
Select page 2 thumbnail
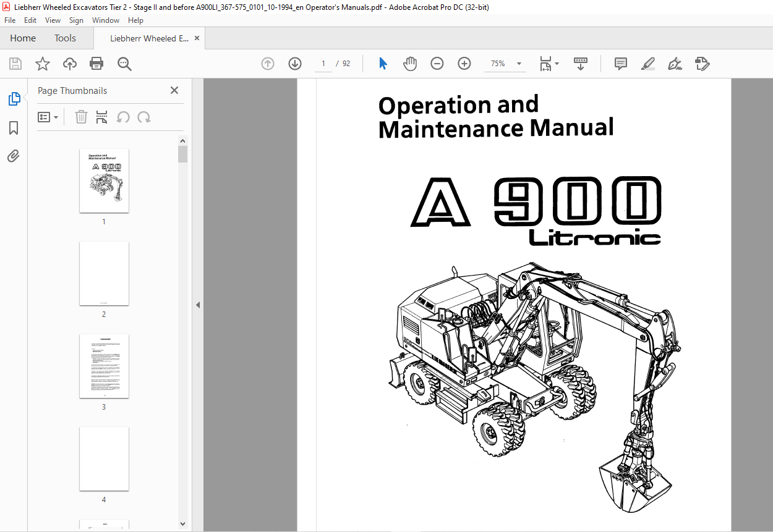click(x=104, y=273)
